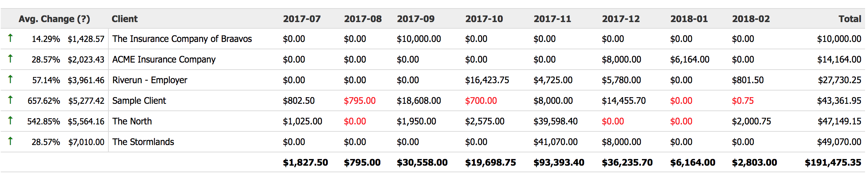Click green up arrow in Riverun - Employer row
Viewport: 868px width, 187px height.
pos(10,79)
